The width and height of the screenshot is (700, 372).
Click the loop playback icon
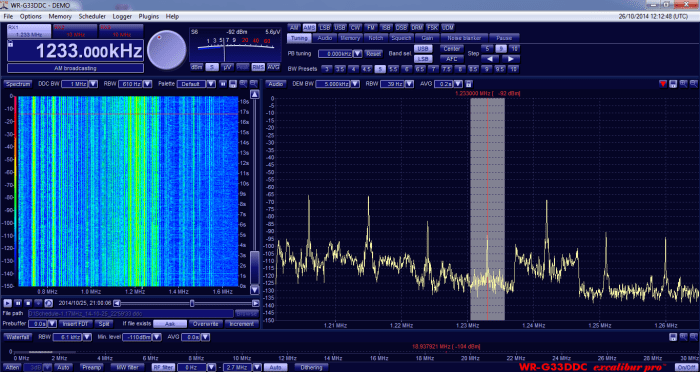49,303
